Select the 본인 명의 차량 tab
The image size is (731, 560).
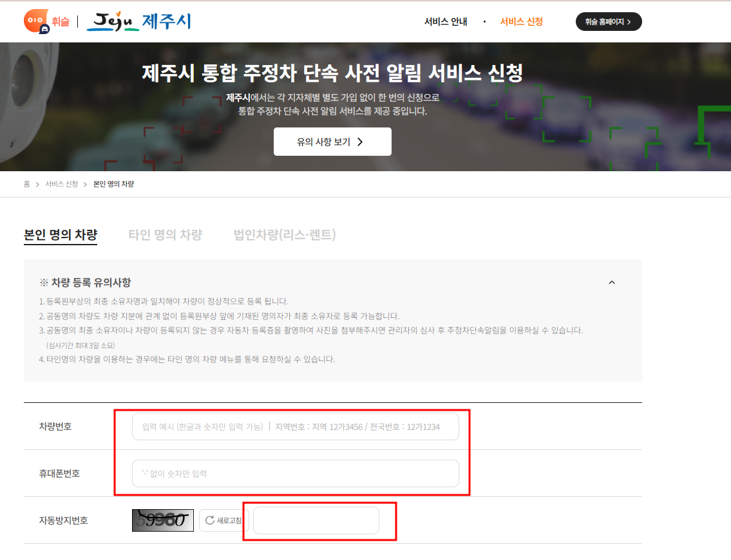click(61, 234)
